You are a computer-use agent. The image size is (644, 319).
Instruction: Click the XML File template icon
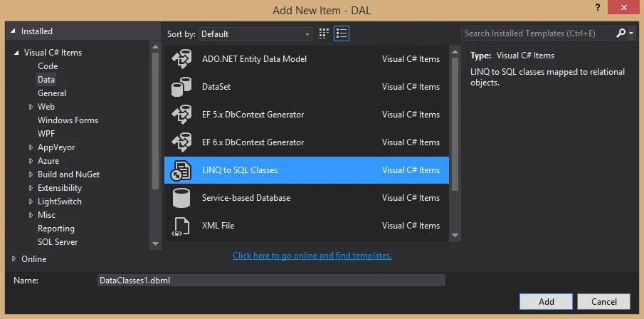click(181, 226)
